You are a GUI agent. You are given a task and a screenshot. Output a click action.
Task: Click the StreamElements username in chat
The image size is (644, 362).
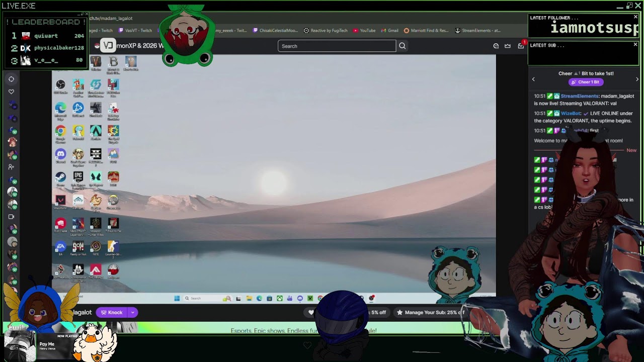(580, 96)
